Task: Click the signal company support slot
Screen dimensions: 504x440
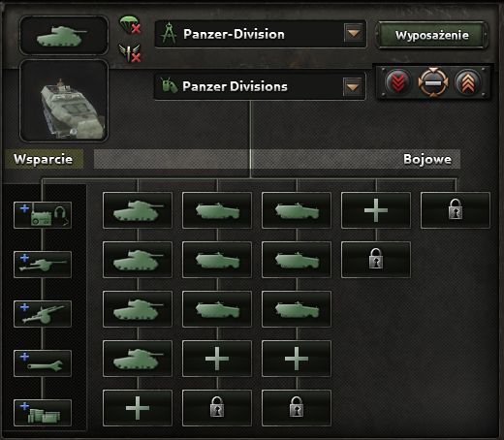Action: [43, 215]
